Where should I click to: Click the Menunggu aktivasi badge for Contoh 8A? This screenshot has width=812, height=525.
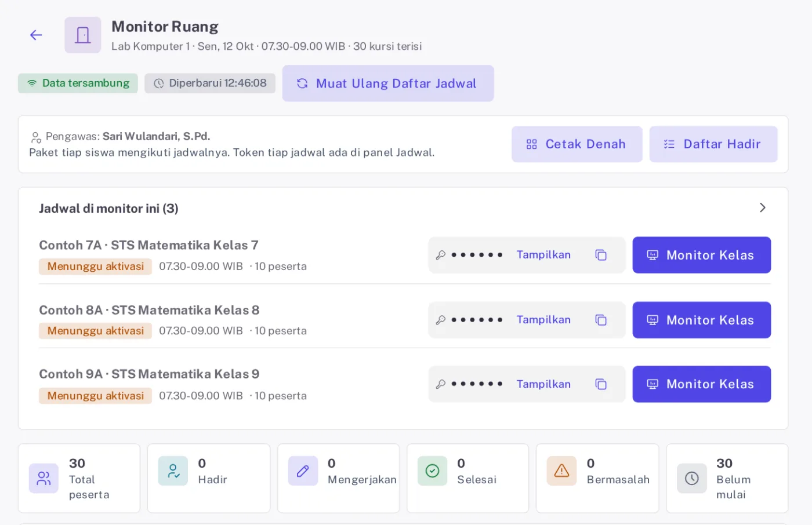[96, 331]
